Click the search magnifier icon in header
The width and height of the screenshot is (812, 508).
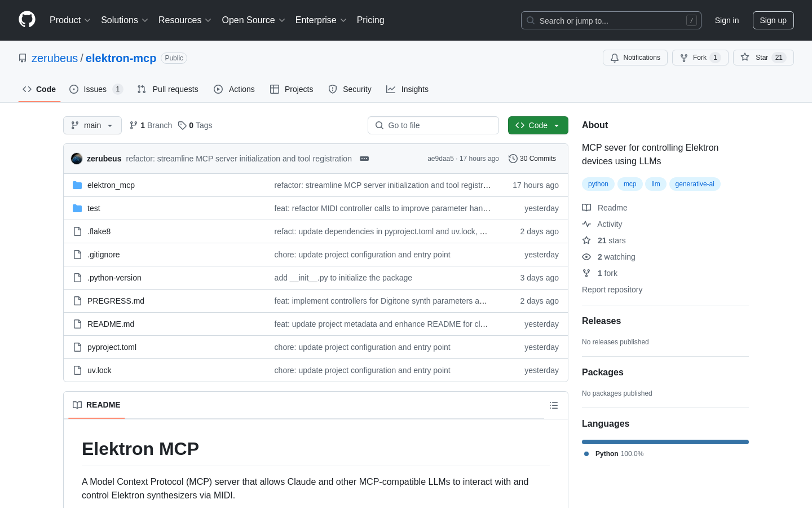click(531, 20)
